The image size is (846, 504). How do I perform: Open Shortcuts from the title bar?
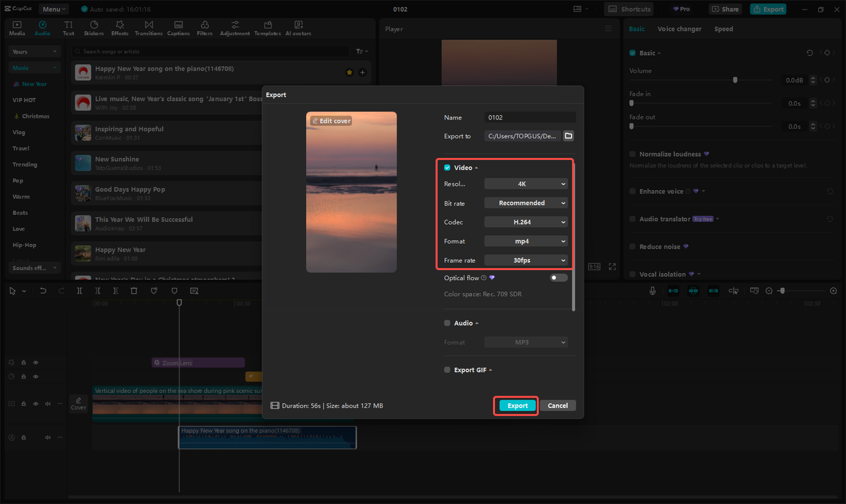(629, 9)
